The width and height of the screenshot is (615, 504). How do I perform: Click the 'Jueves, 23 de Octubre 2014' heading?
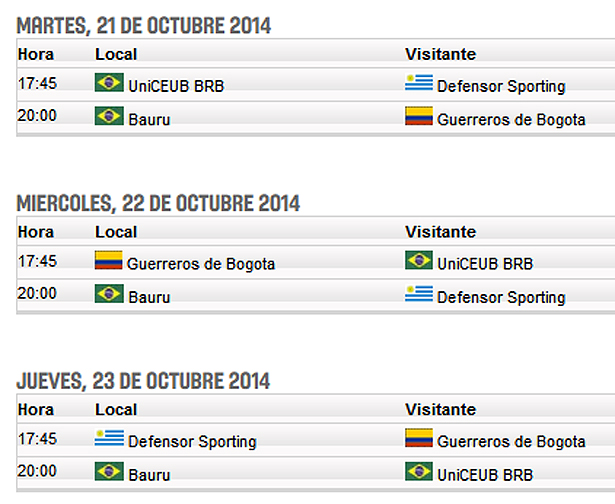click(x=143, y=381)
